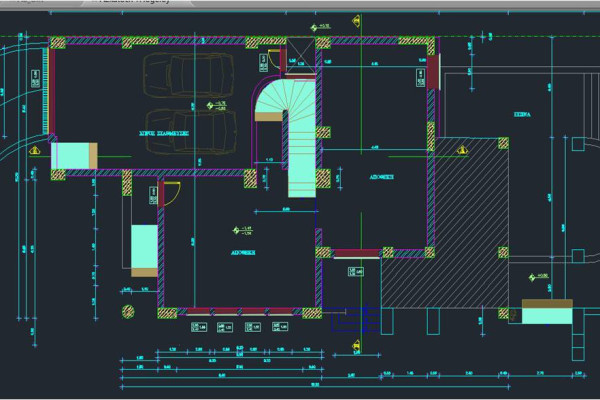The image size is (600, 400).
Task: Click the yellow circle marker at top axis
Action: [x=354, y=15]
